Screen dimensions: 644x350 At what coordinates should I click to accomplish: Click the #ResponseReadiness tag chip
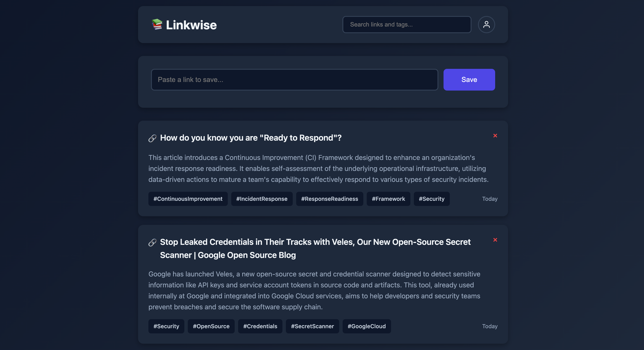pyautogui.click(x=329, y=199)
